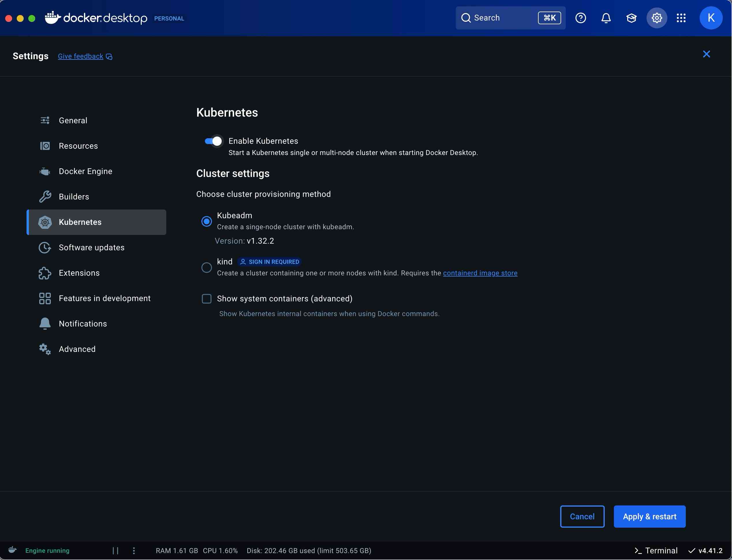732x560 pixels.
Task: Open the apps grid icon
Action: pos(681,18)
